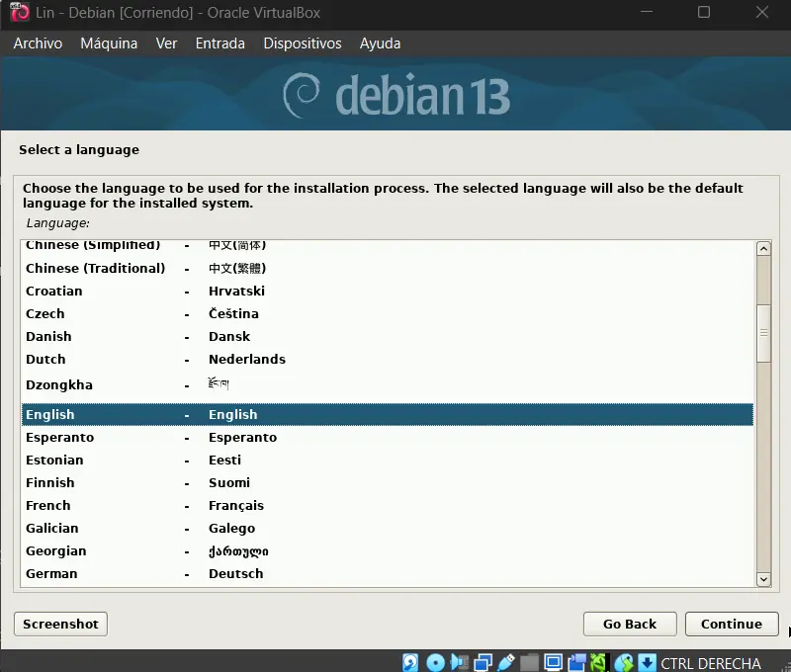Click the network adapter status icon

(x=483, y=662)
